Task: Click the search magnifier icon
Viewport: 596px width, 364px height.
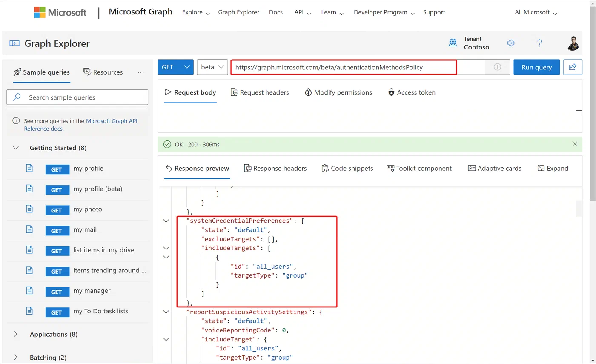Action: tap(17, 97)
